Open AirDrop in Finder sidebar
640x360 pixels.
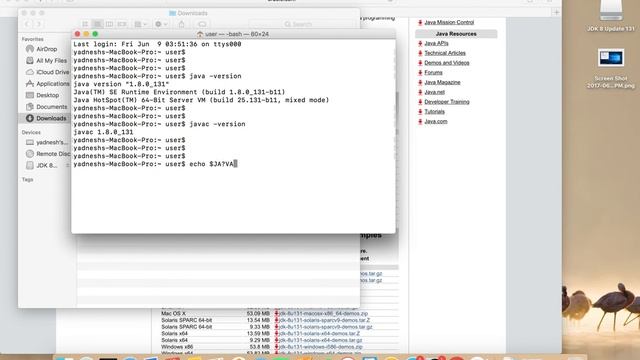(x=47, y=49)
